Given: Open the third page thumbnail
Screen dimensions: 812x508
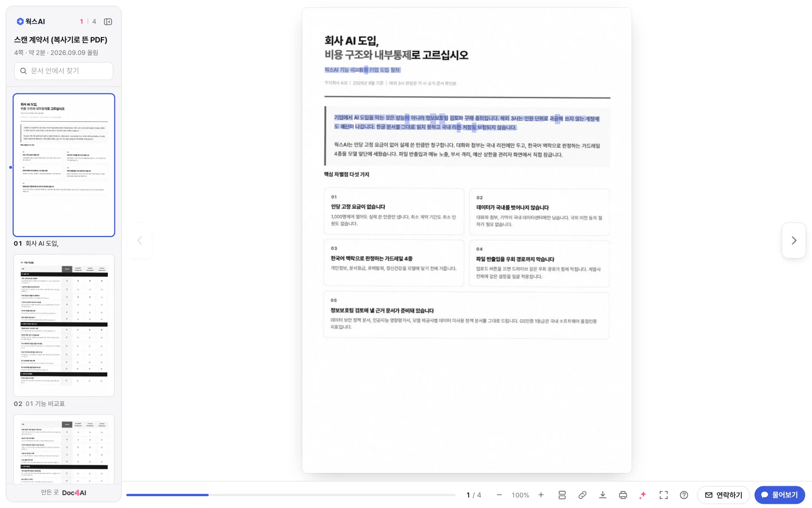Looking at the screenshot, I should tap(64, 449).
